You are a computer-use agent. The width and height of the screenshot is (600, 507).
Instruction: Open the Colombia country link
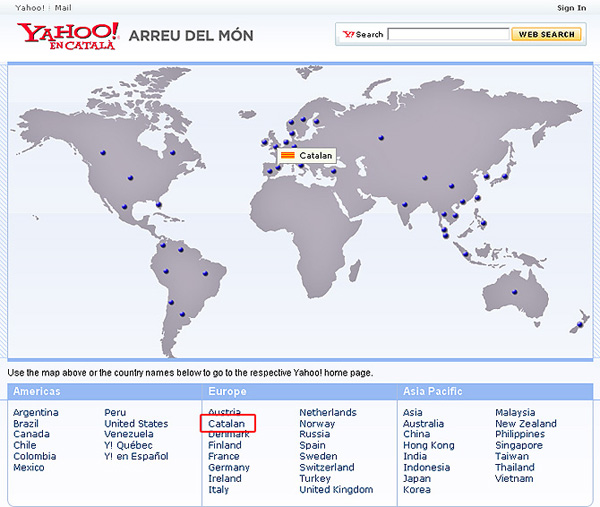pyautogui.click(x=34, y=456)
